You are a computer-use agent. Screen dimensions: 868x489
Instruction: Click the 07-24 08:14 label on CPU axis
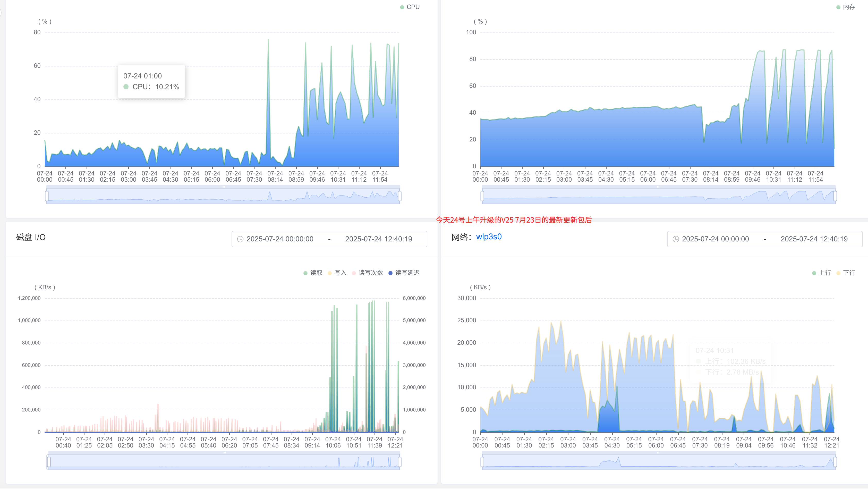tap(275, 176)
